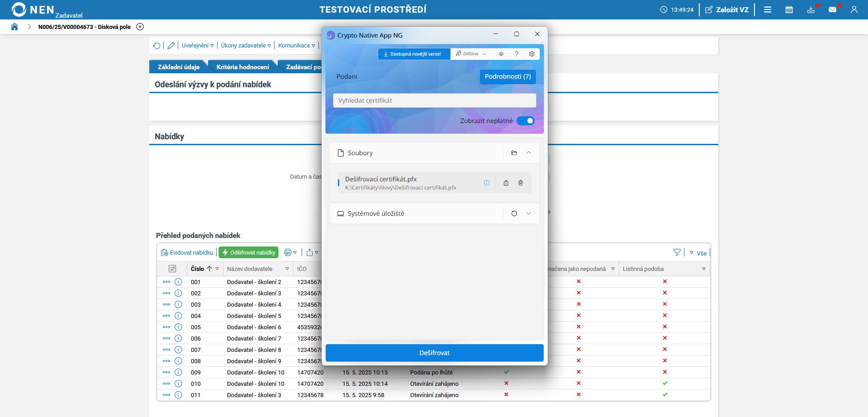The width and height of the screenshot is (868, 417).
Task: Click the Dešifrovat button
Action: pos(435,353)
